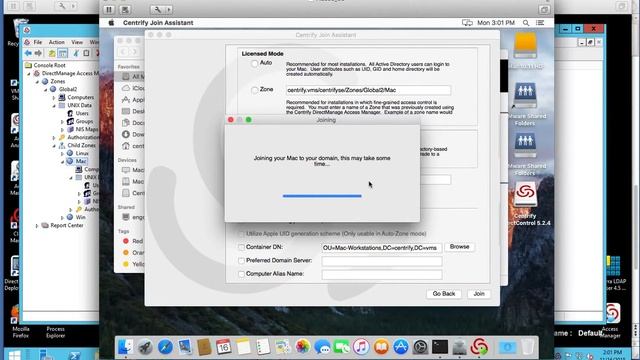Open the File menu in Access Manager
This screenshot has height=360, width=640.
click(38, 42)
